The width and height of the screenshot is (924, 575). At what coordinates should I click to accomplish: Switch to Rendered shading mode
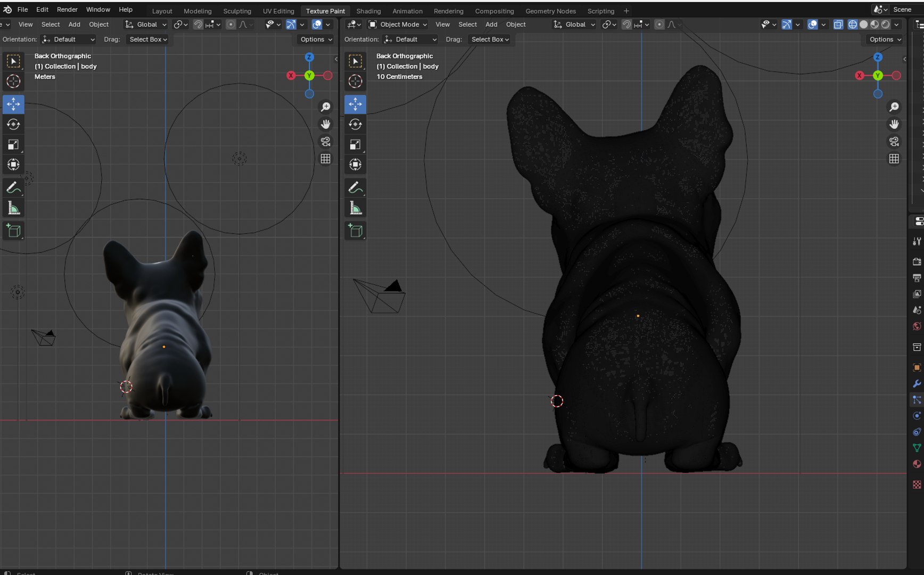[885, 24]
